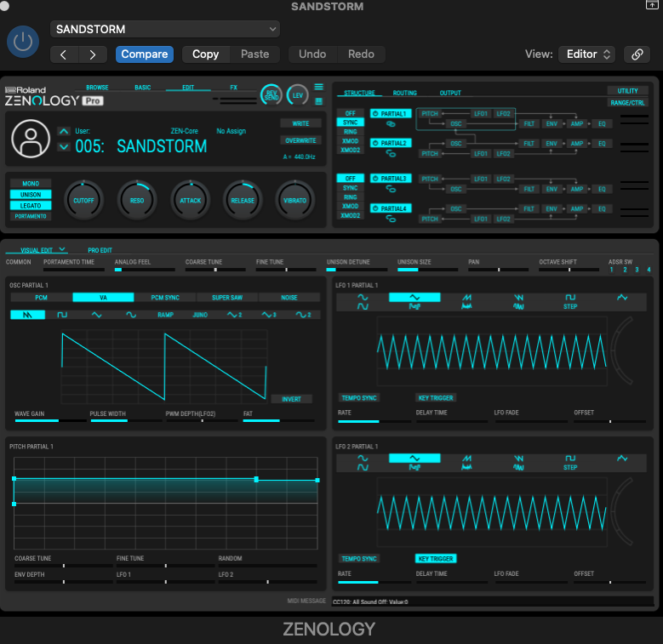Click the link icon under PARTIAL2
Image resolution: width=663 pixels, height=644 pixels.
click(x=391, y=154)
